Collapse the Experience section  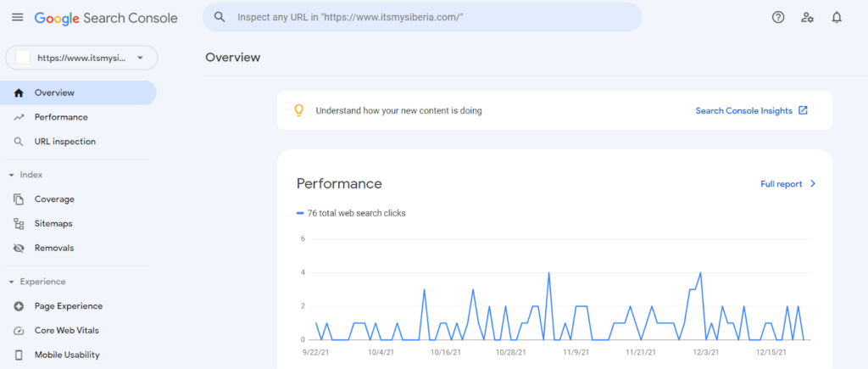[x=11, y=282]
